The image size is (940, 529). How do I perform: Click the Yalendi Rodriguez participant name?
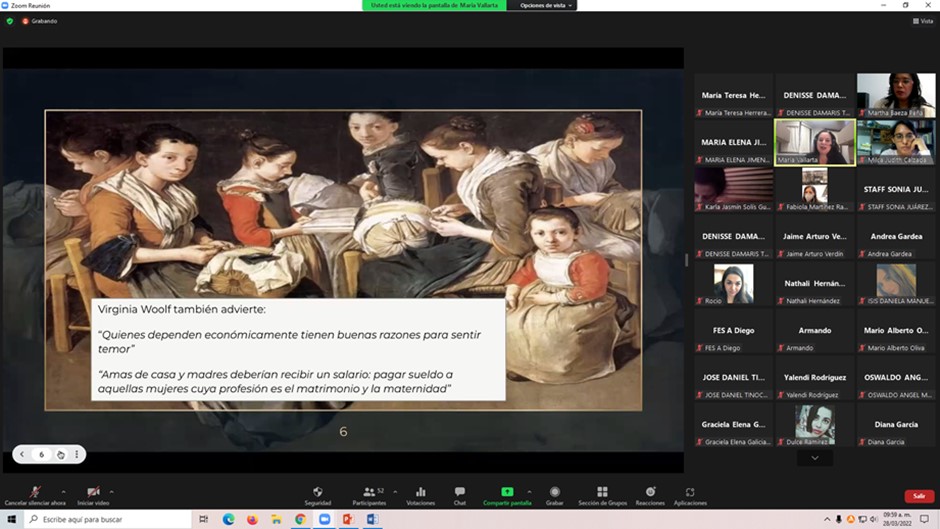[x=815, y=377]
